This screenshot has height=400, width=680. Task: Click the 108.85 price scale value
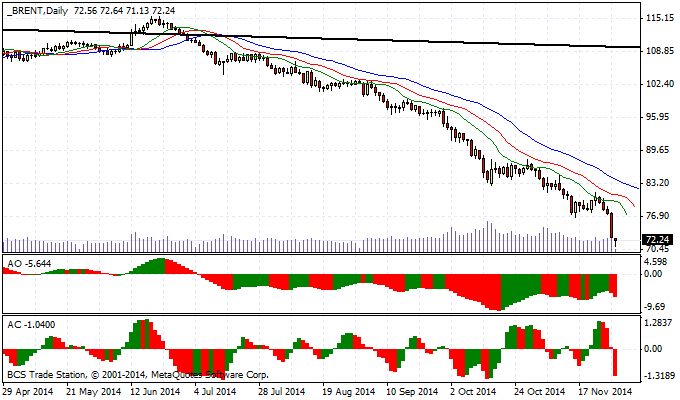click(x=660, y=51)
